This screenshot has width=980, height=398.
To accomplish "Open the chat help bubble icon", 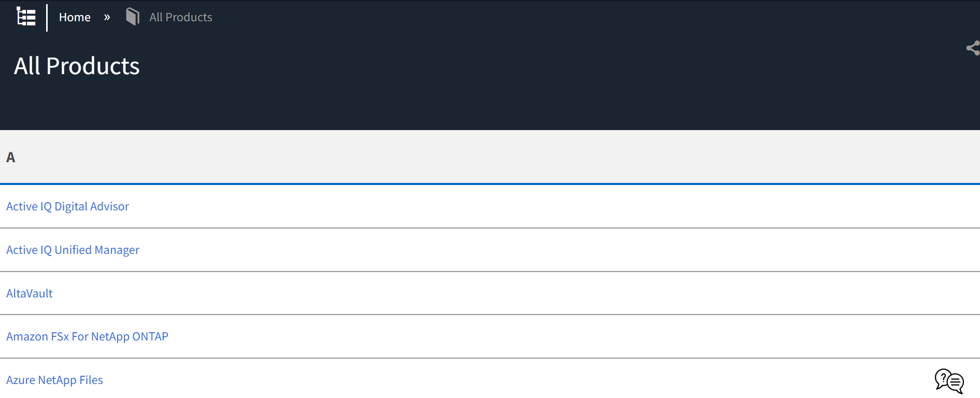I will tap(949, 381).
